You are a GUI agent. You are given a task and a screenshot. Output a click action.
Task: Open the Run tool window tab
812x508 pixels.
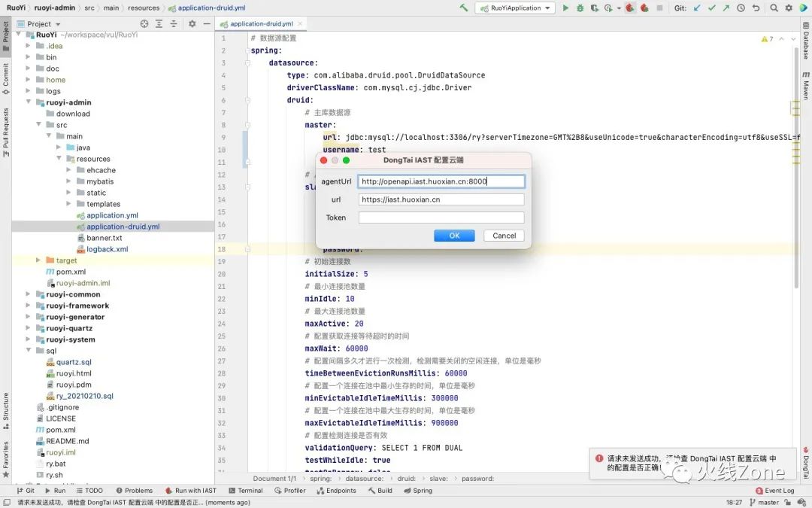pyautogui.click(x=55, y=491)
